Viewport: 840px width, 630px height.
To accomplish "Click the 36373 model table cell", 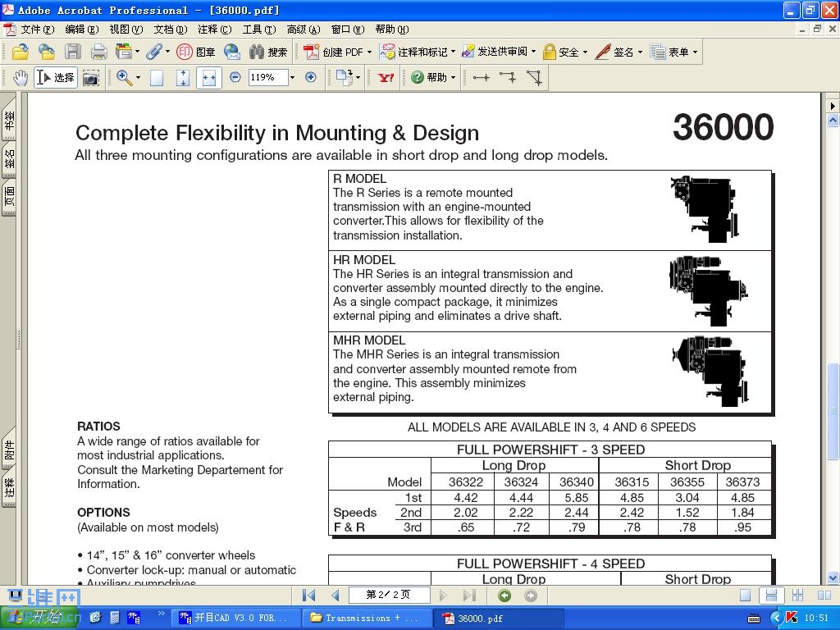I will 742,482.
